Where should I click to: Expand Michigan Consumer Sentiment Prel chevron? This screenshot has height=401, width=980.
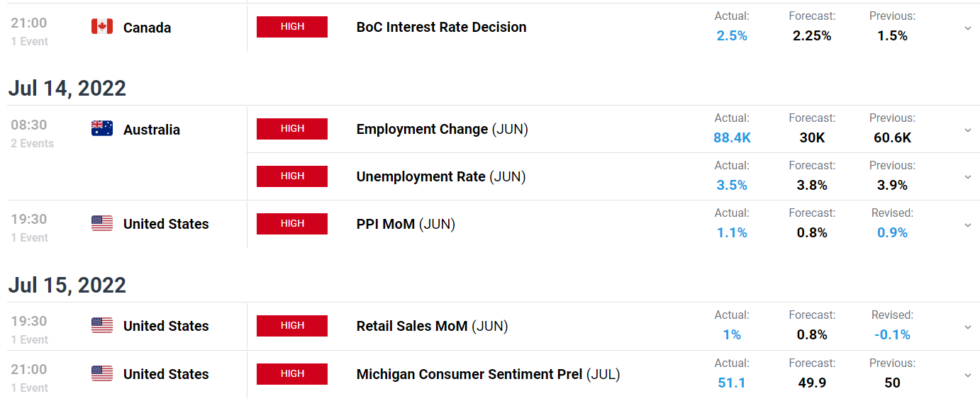click(x=968, y=375)
